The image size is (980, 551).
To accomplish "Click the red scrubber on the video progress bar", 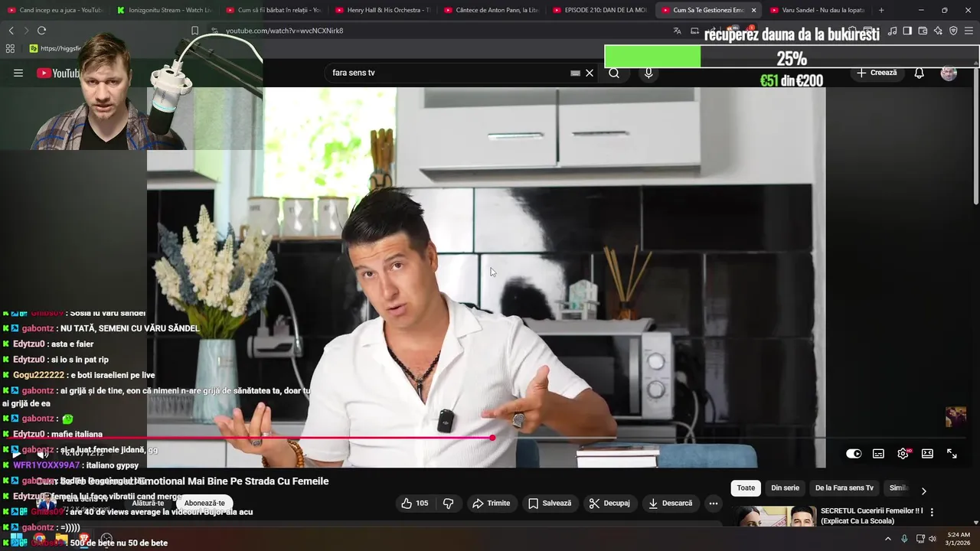I will pyautogui.click(x=492, y=438).
